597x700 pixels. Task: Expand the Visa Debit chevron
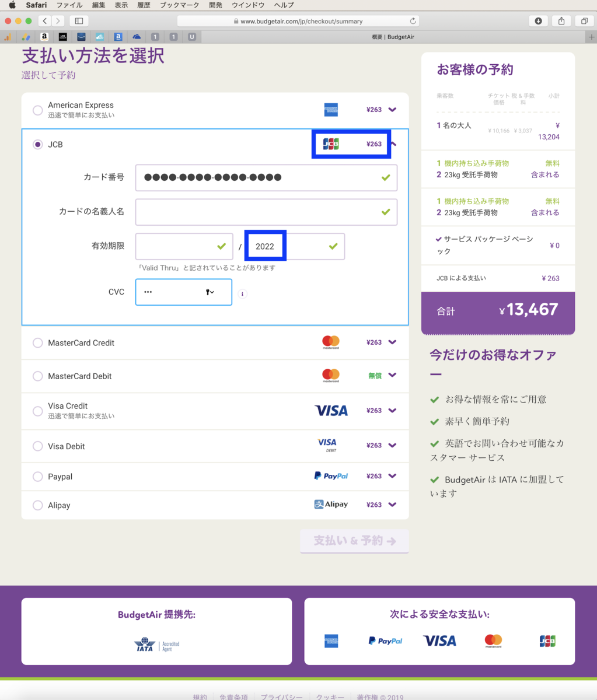click(392, 445)
